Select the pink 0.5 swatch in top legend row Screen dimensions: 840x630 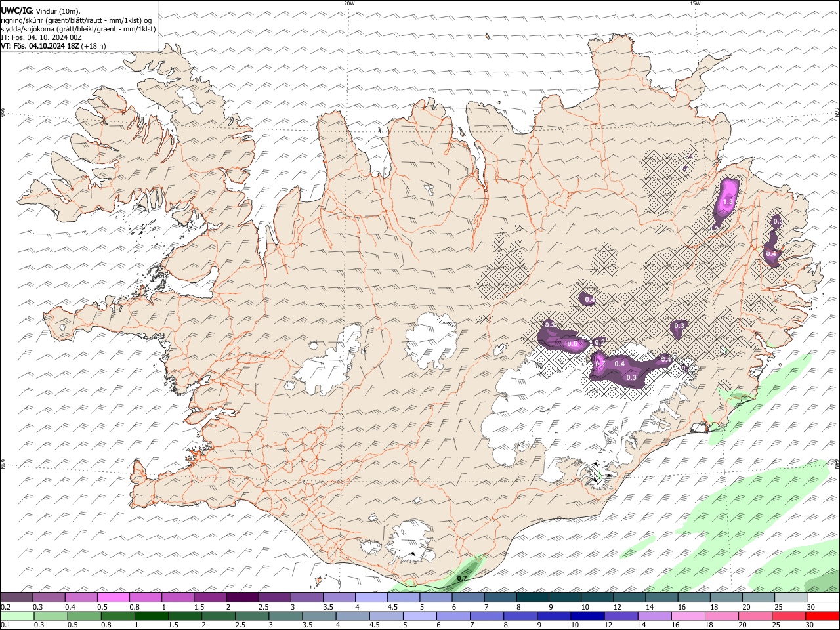click(114, 598)
